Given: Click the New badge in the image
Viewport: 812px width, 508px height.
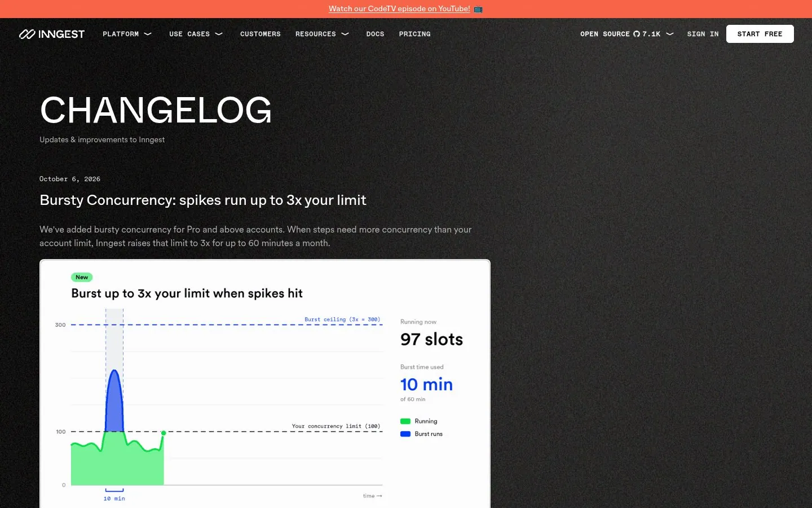Looking at the screenshot, I should [x=82, y=277].
